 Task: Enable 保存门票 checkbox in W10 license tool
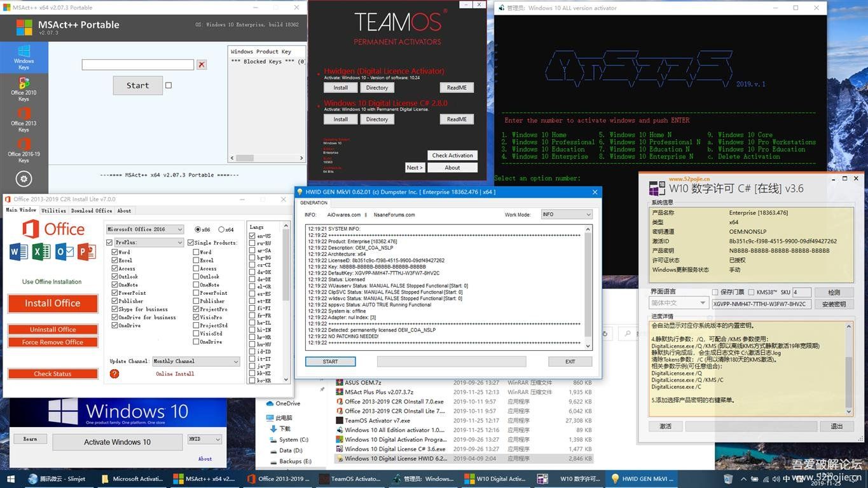pyautogui.click(x=715, y=292)
